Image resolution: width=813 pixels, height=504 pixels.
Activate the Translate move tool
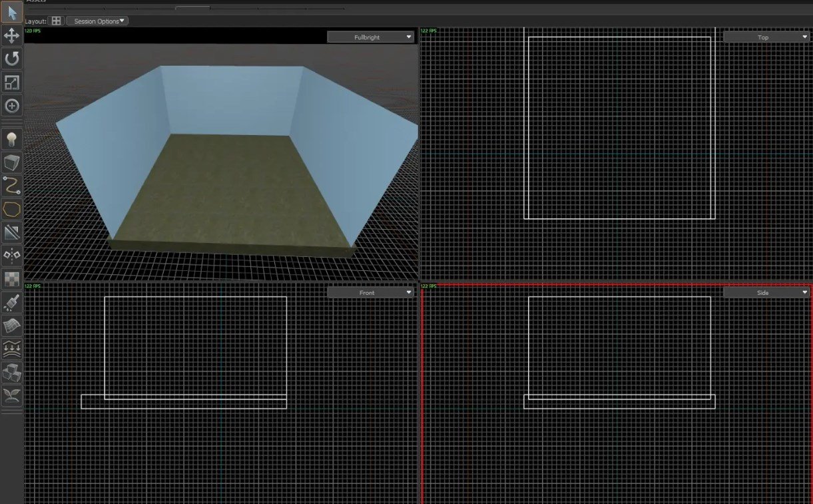click(12, 35)
